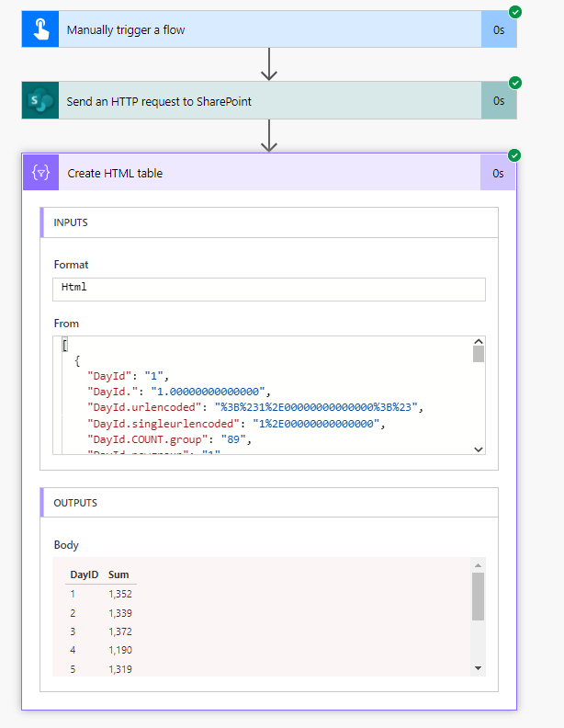Collapse the Create HTML table step
This screenshot has height=728, width=564.
266,173
